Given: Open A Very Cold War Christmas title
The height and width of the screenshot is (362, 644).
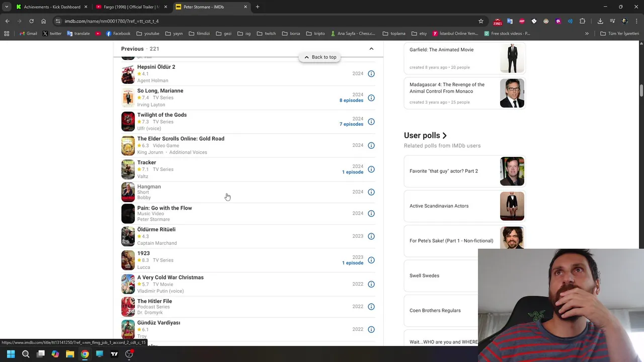Looking at the screenshot, I should tap(171, 278).
